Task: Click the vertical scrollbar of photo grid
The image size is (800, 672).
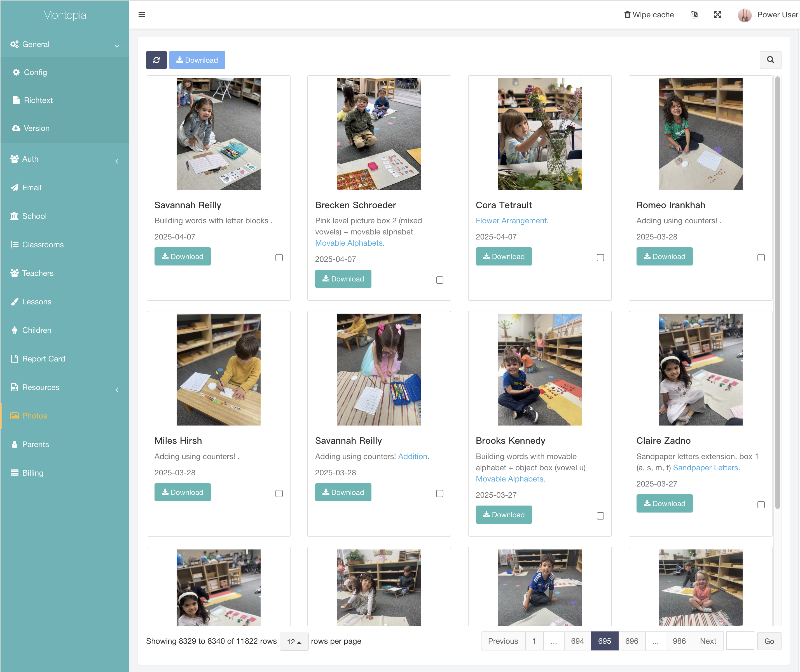Action: [777, 290]
